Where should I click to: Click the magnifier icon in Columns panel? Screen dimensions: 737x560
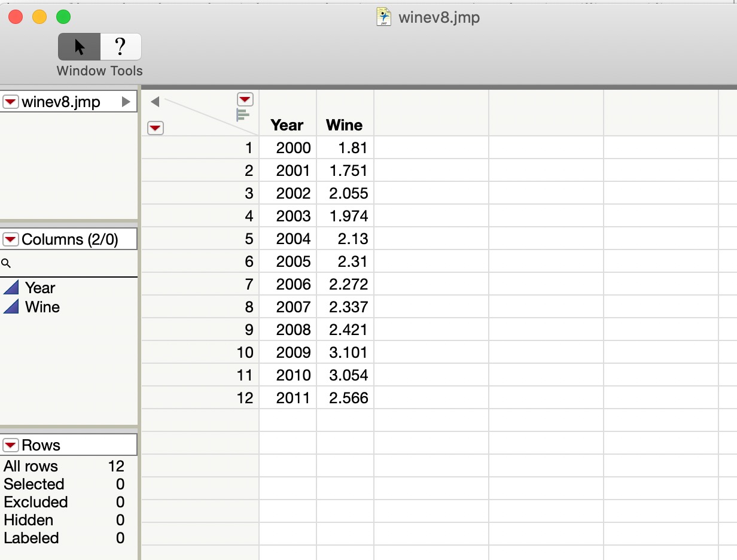[x=6, y=263]
